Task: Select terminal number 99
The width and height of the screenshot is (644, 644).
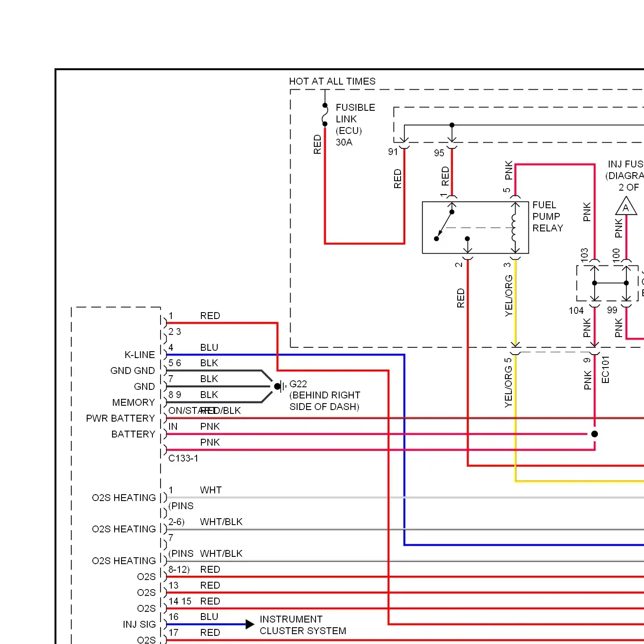Action: [612, 310]
